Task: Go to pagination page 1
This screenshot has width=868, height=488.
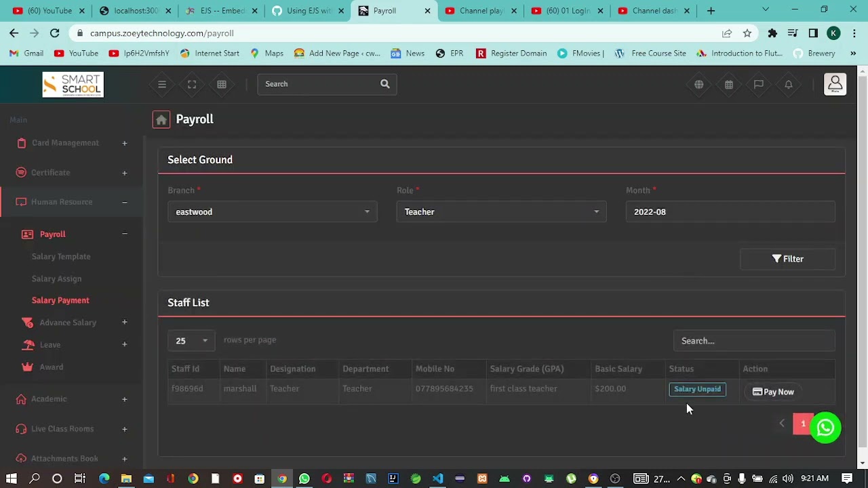Action: pyautogui.click(x=803, y=424)
